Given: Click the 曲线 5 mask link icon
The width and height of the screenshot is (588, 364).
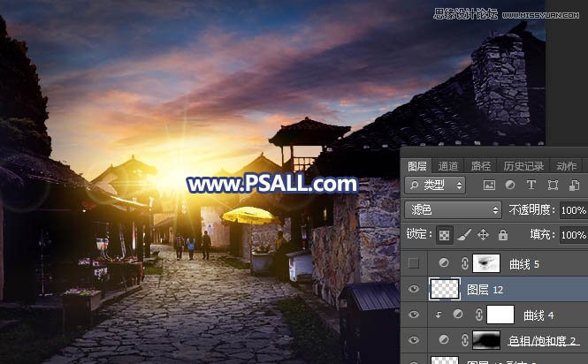Looking at the screenshot, I should coord(464,263).
